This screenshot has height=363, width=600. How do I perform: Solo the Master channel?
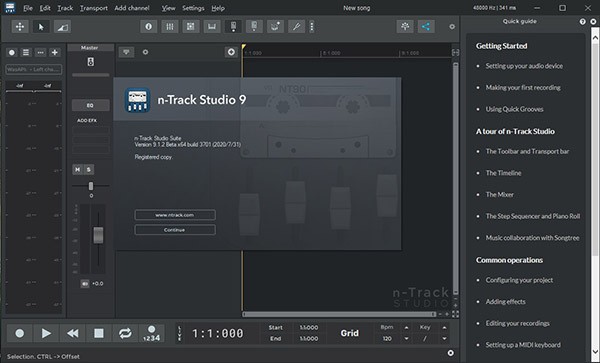pos(89,169)
